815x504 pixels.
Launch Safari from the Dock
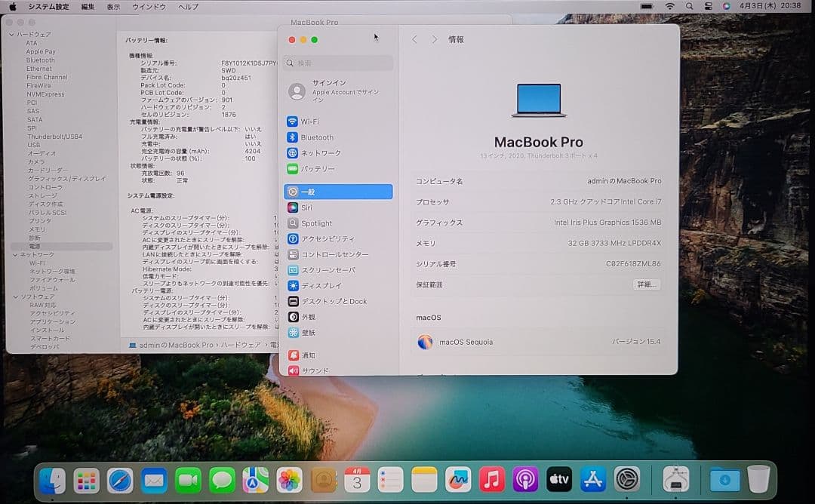pyautogui.click(x=120, y=479)
